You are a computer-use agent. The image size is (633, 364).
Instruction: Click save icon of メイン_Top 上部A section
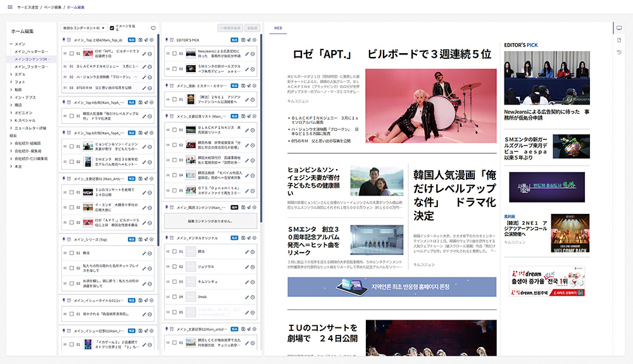coord(141,40)
